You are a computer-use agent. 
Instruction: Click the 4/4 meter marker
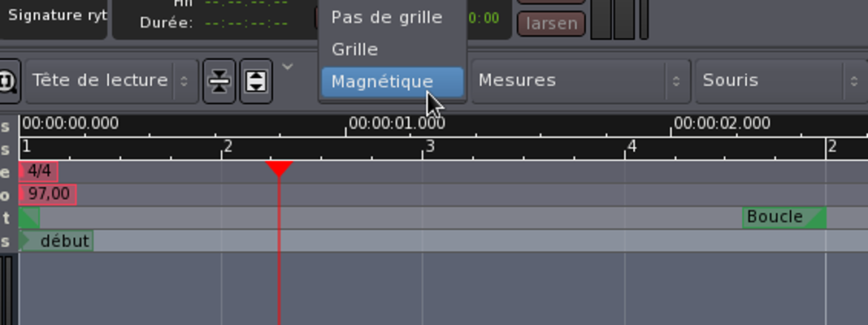pos(38,171)
